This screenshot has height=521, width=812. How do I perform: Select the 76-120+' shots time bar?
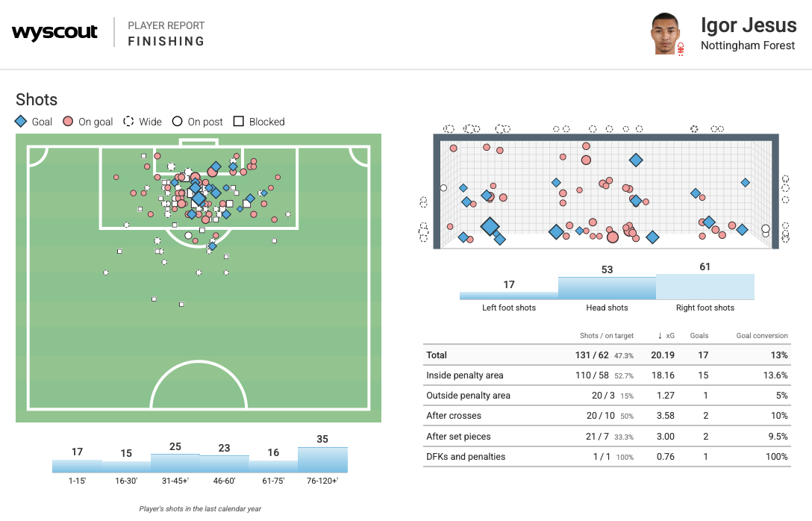point(322,460)
